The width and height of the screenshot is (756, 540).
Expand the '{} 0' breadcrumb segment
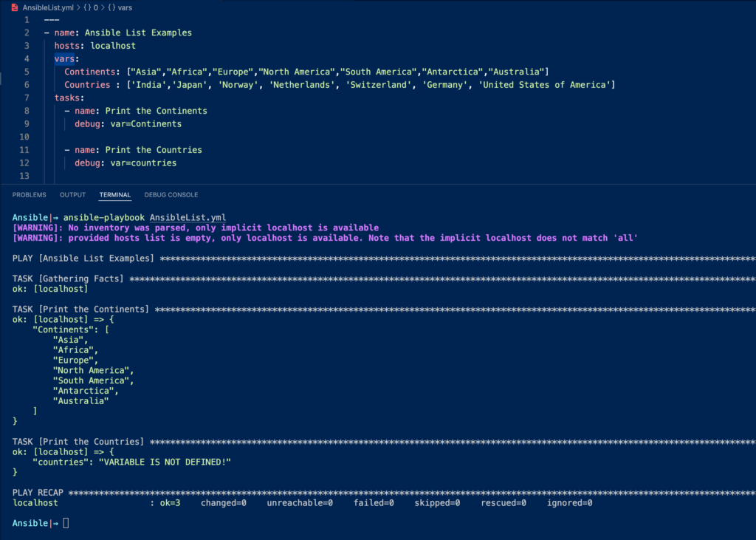coord(89,7)
